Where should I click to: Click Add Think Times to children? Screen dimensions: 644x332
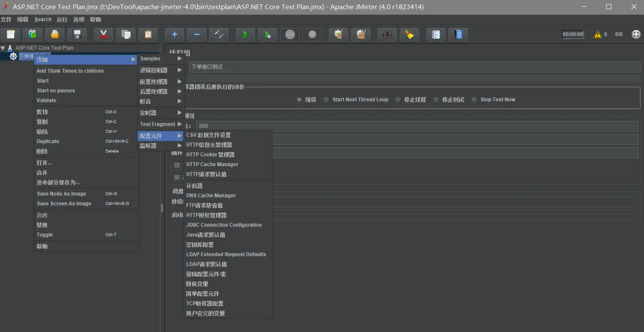(70, 71)
